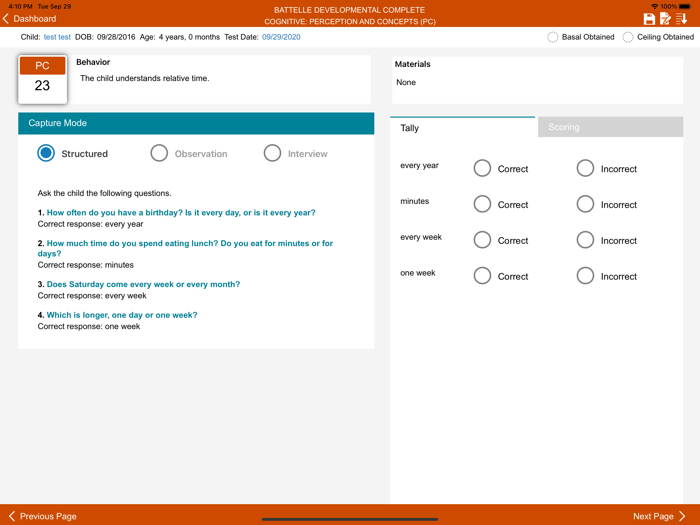
Task: Click the 'every week' tally label
Action: point(421,237)
